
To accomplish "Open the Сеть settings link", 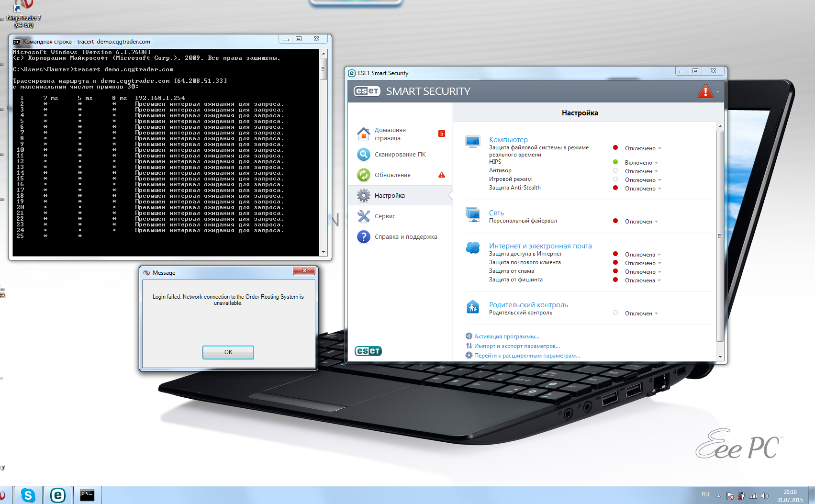I will [x=496, y=213].
